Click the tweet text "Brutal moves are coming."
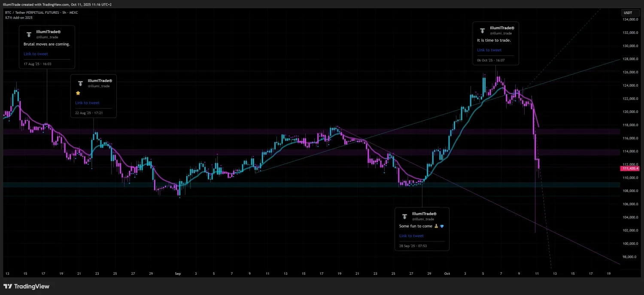Screen dimensions: 644x295 pos(47,44)
